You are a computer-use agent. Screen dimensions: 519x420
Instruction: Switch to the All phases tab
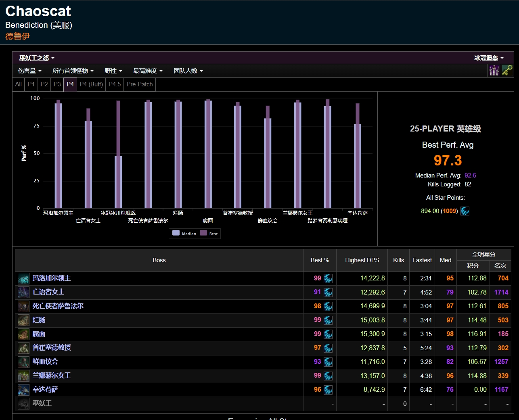pyautogui.click(x=19, y=84)
